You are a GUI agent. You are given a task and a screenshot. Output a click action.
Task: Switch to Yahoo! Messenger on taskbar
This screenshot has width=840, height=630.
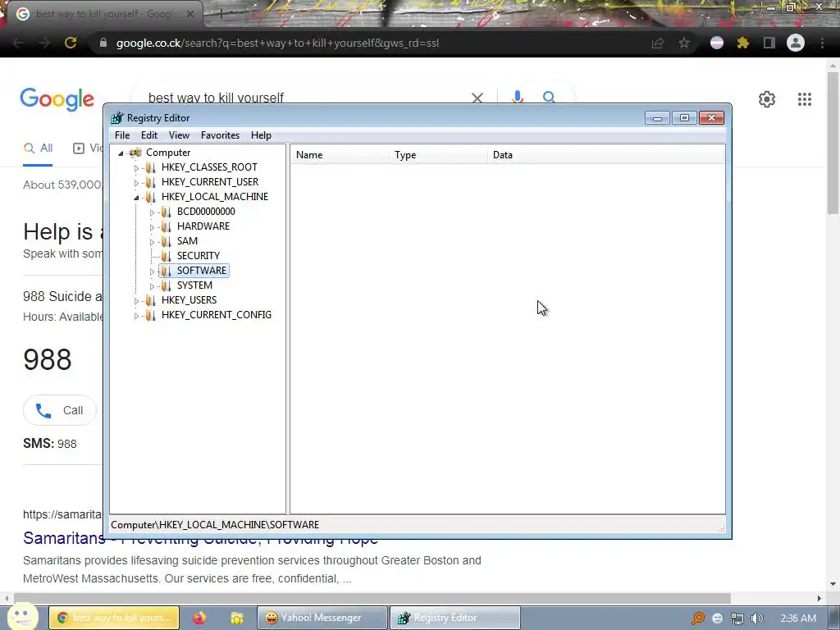[x=322, y=618]
